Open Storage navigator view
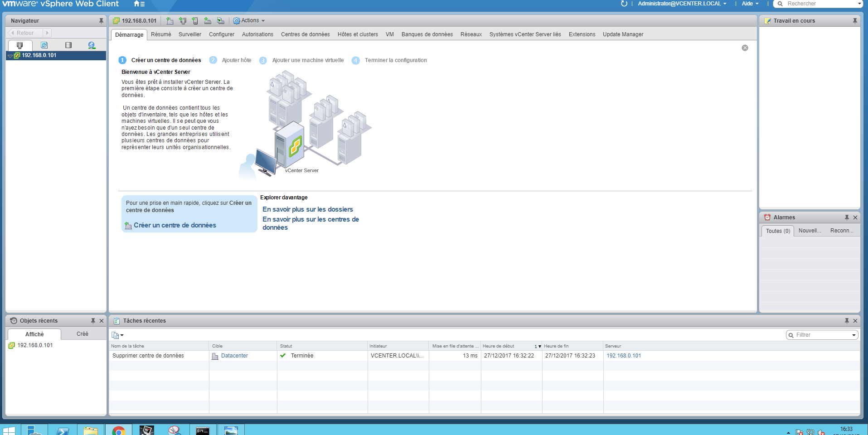This screenshot has width=868, height=435. 68,45
